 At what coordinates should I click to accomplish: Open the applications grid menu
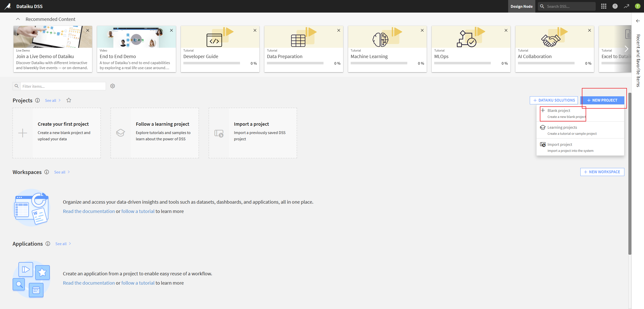(x=604, y=6)
